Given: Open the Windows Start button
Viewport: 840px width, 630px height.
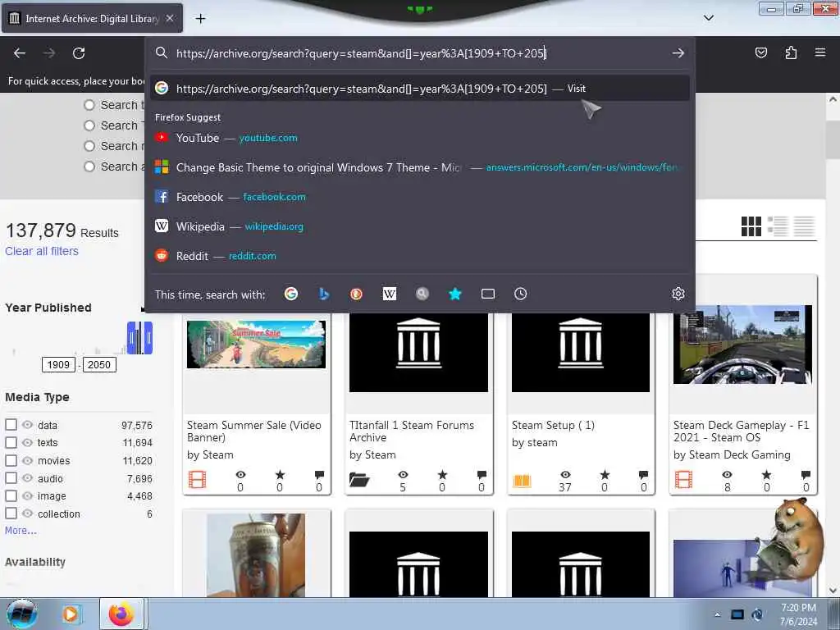Looking at the screenshot, I should (x=22, y=614).
